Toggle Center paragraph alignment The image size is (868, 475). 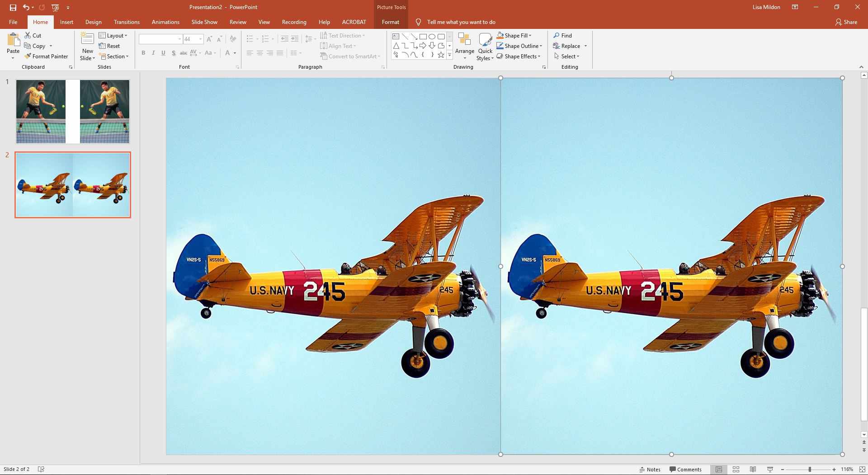[260, 53]
